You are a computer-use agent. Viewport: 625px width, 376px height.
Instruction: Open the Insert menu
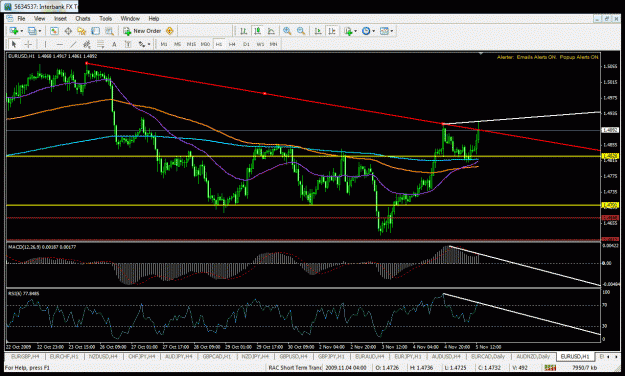(60, 18)
